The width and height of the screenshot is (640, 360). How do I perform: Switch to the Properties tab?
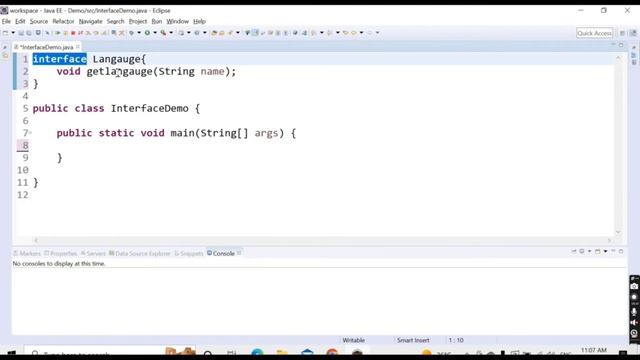click(x=60, y=253)
